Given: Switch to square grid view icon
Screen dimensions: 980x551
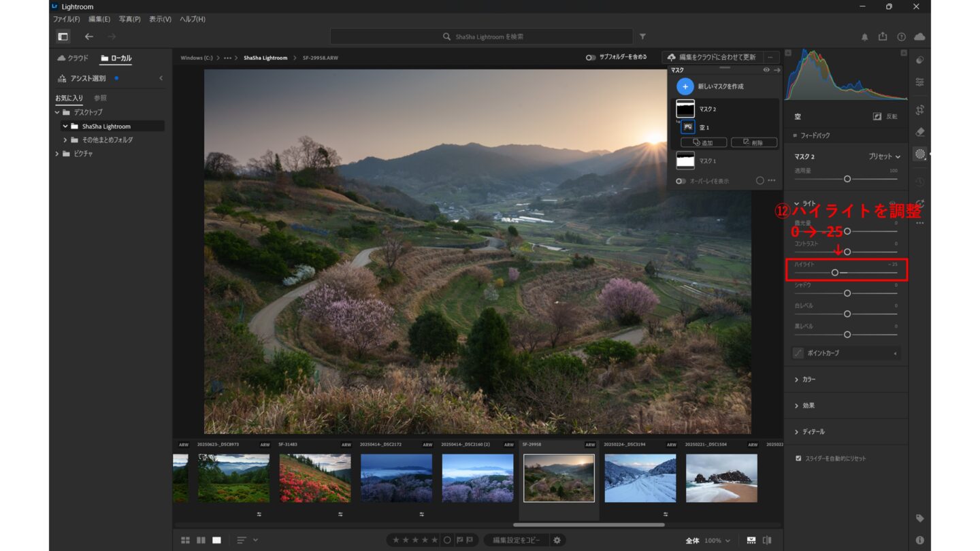Looking at the screenshot, I should pyautogui.click(x=201, y=540).
